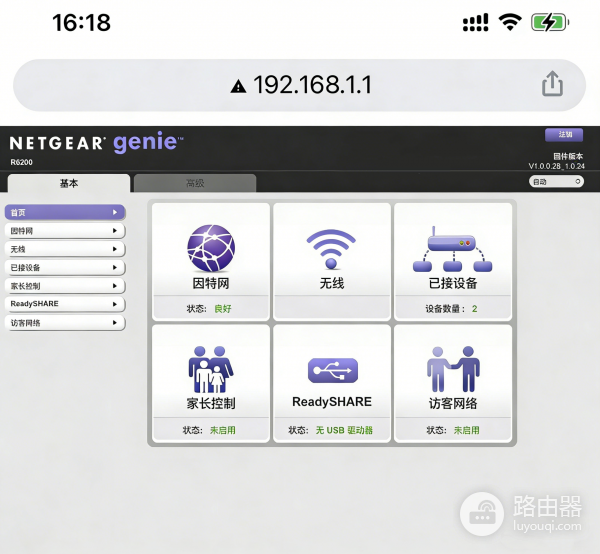
Task: Switch to the 基本 tab
Action: (x=69, y=183)
